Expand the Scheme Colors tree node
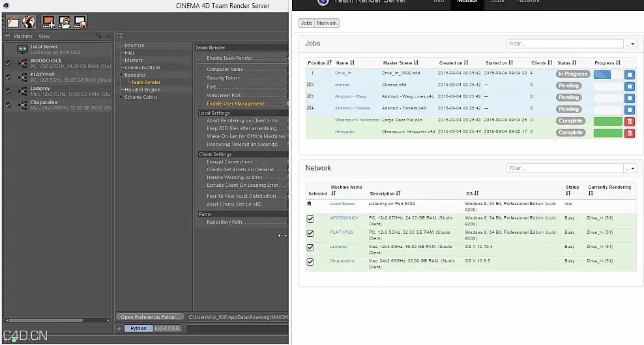644x345 pixels. pos(122,97)
